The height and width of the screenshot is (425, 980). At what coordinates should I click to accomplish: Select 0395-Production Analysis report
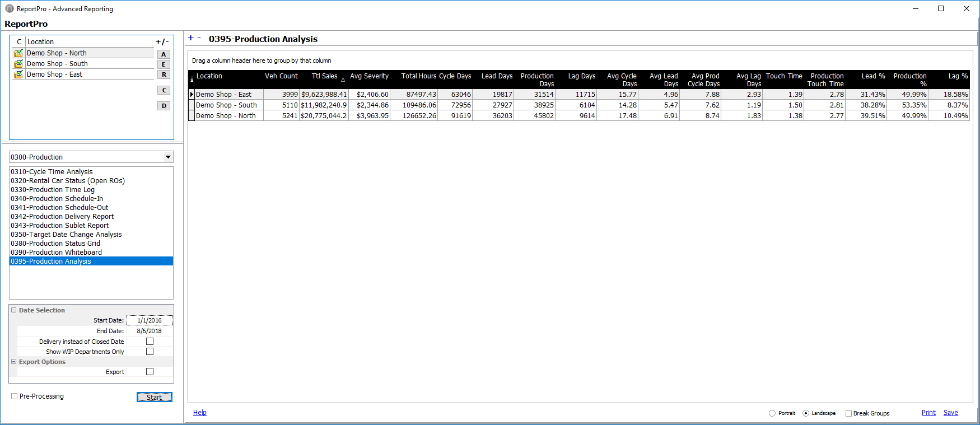click(x=91, y=261)
